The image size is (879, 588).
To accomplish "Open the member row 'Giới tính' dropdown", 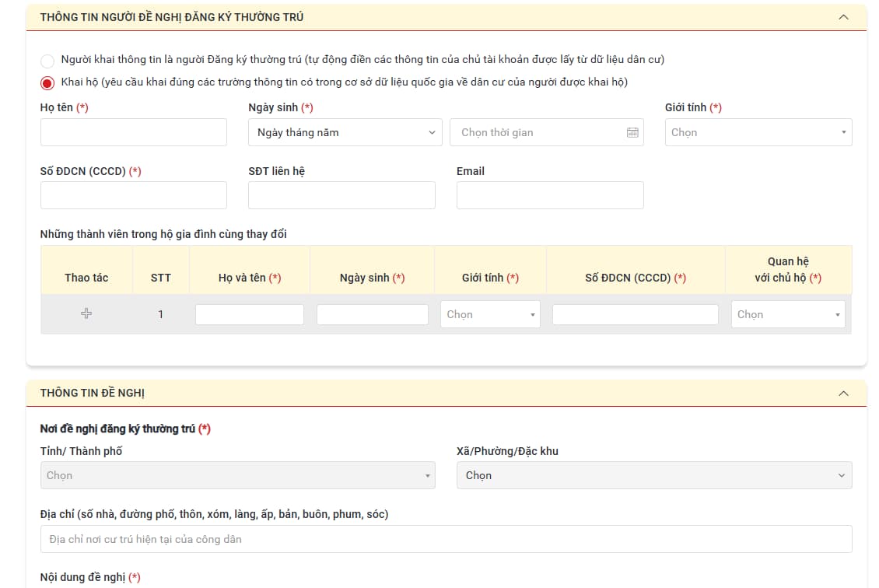I will click(491, 314).
